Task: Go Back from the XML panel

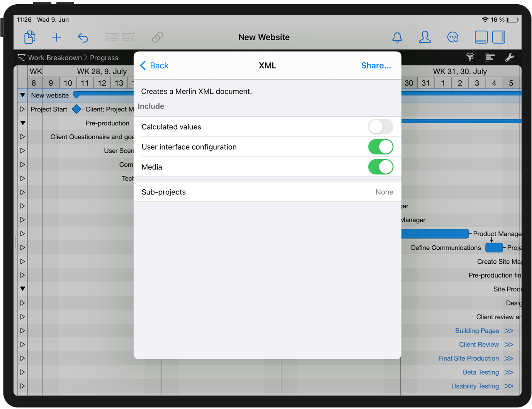Action: (x=154, y=65)
